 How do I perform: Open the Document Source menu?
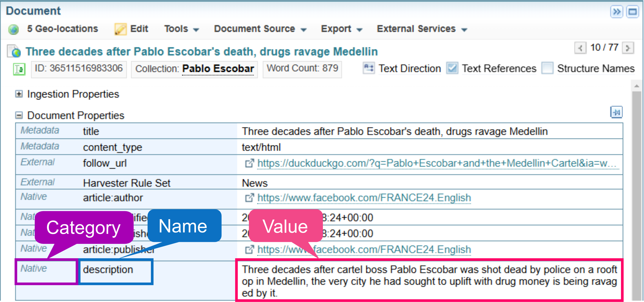point(260,29)
